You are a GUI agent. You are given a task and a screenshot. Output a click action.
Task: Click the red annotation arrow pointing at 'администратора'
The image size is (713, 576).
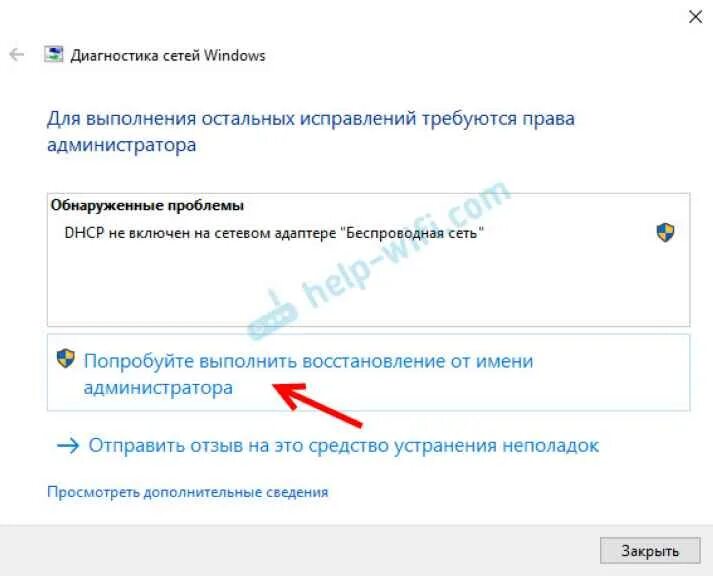[x=317, y=404]
